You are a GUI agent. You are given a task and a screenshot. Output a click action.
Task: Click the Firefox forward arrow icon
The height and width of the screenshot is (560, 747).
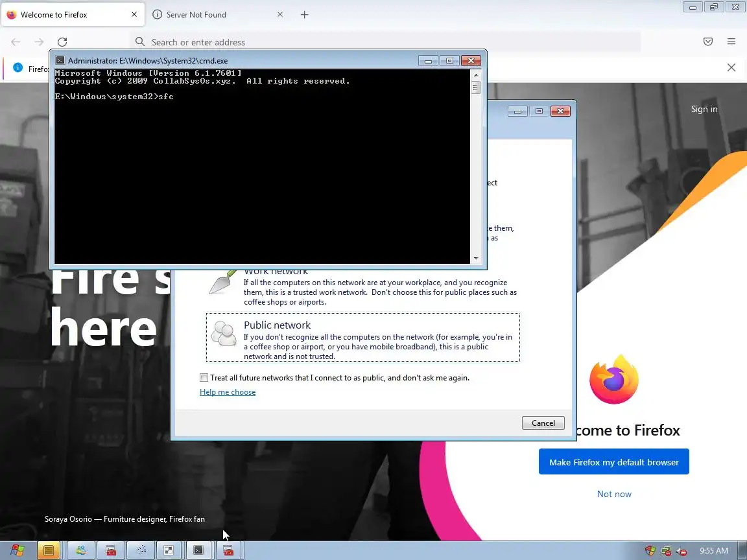39,42
